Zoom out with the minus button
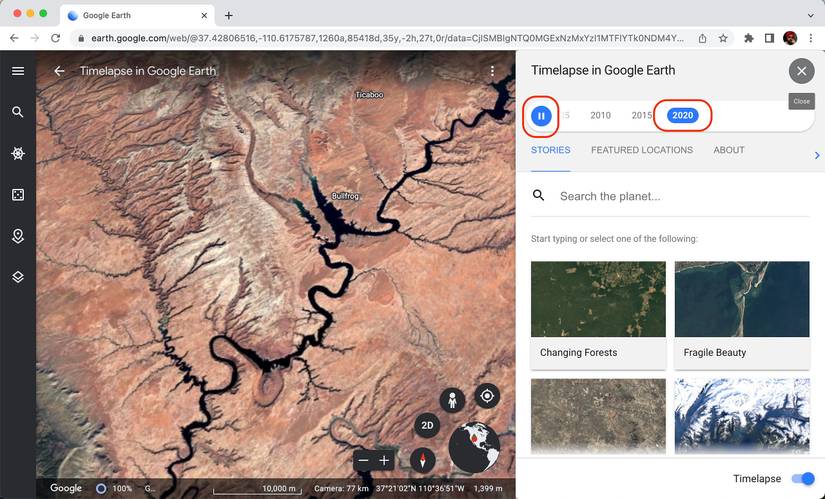Viewport: 825px width, 499px height. coord(363,461)
